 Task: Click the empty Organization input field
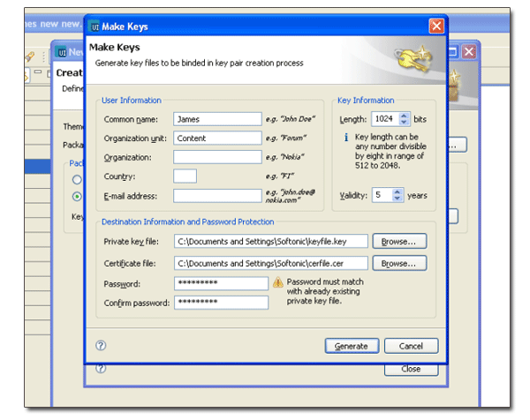217,157
